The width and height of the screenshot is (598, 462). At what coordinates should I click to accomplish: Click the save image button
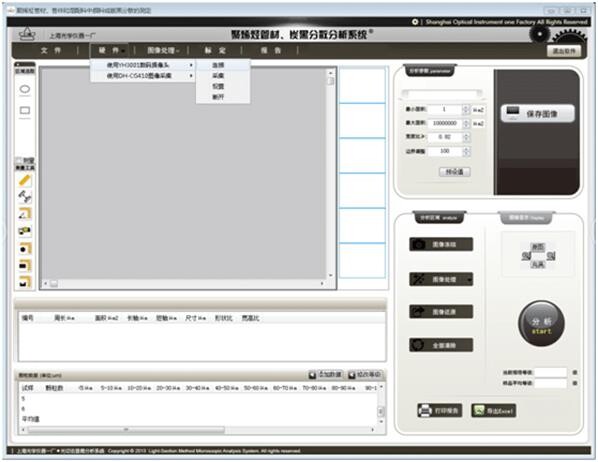(537, 113)
